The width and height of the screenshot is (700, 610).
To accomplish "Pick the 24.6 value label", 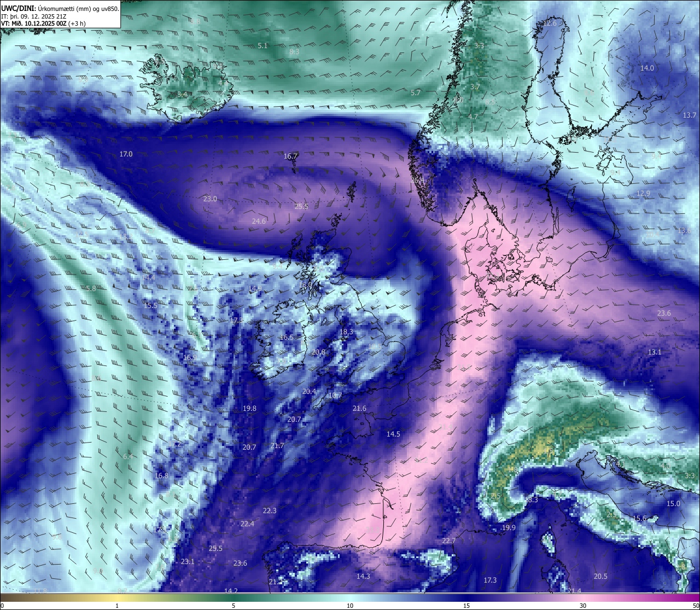I will (x=259, y=221).
